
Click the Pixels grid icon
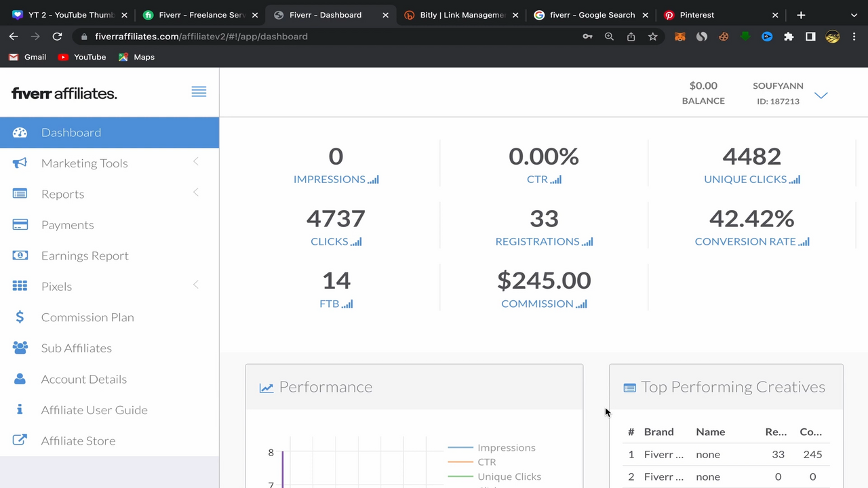[x=20, y=286]
